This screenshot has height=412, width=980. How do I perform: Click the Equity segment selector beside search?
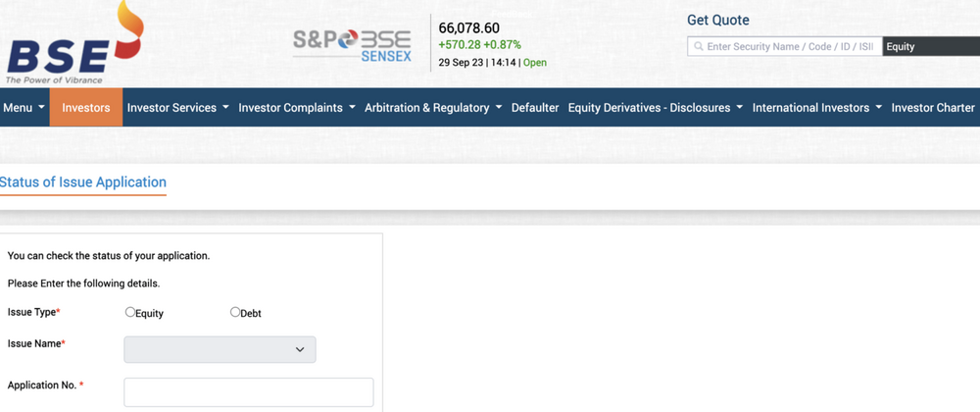coord(929,46)
